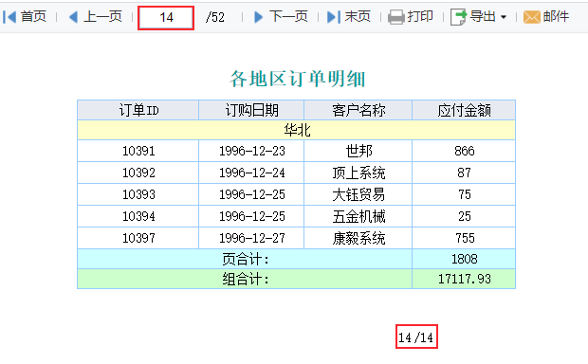This screenshot has width=588, height=364.
Task: Click customer name 顶上系统
Action: pos(358,173)
